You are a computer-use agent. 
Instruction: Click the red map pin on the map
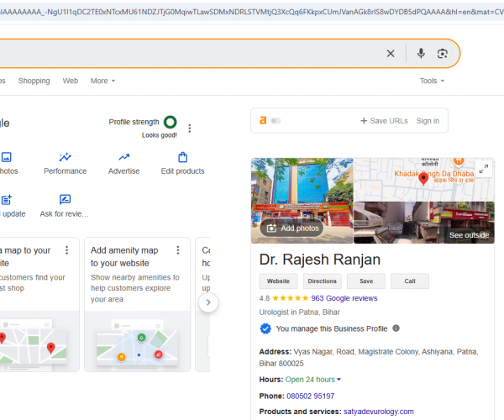click(423, 179)
